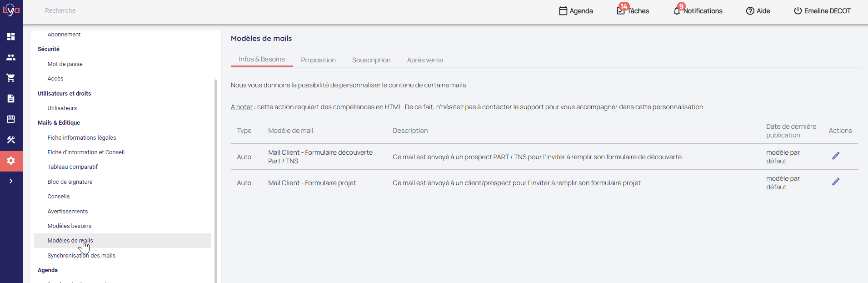This screenshot has height=283, width=868.
Task: Open the Agenda from top bar
Action: (x=576, y=11)
